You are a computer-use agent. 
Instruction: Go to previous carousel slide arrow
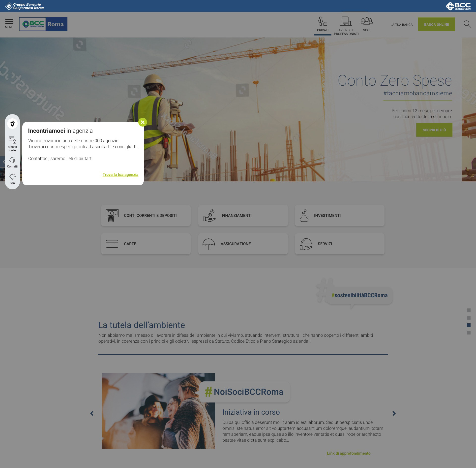click(x=92, y=413)
